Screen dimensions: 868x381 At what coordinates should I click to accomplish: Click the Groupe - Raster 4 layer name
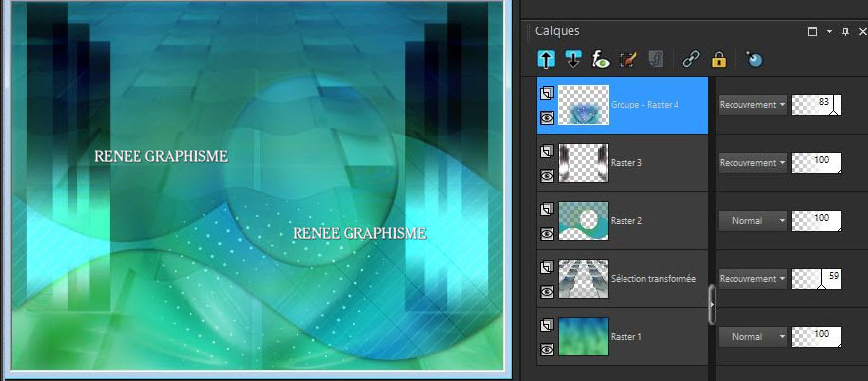pos(644,105)
